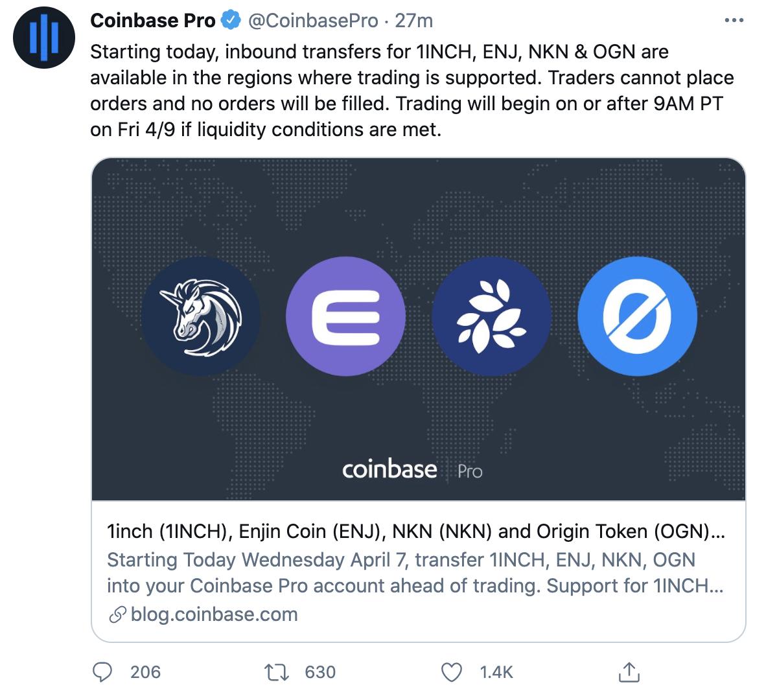Click the blue verified badge

click(229, 19)
